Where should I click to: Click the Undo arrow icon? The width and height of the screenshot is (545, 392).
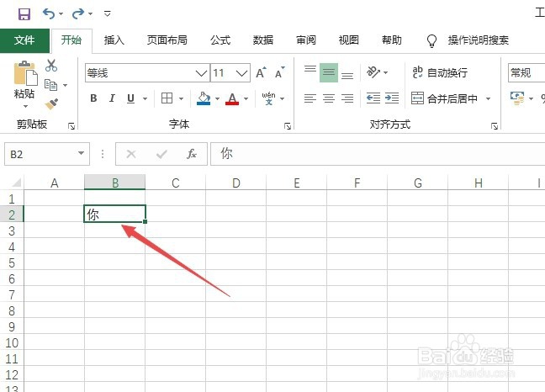tap(49, 13)
